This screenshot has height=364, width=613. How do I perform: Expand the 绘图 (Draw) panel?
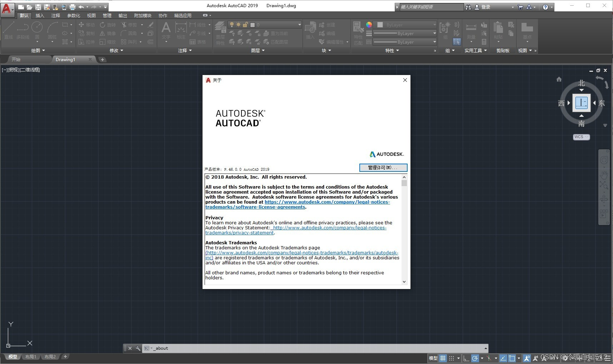(38, 51)
